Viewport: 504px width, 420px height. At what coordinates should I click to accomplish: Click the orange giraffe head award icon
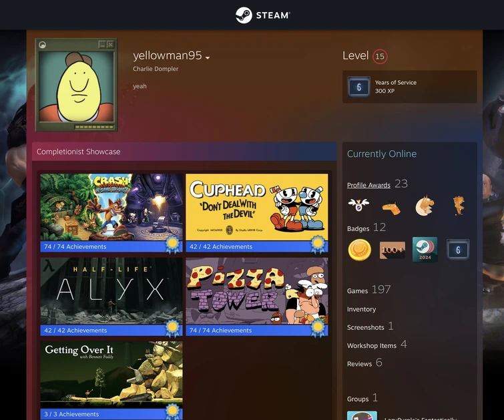click(391, 208)
